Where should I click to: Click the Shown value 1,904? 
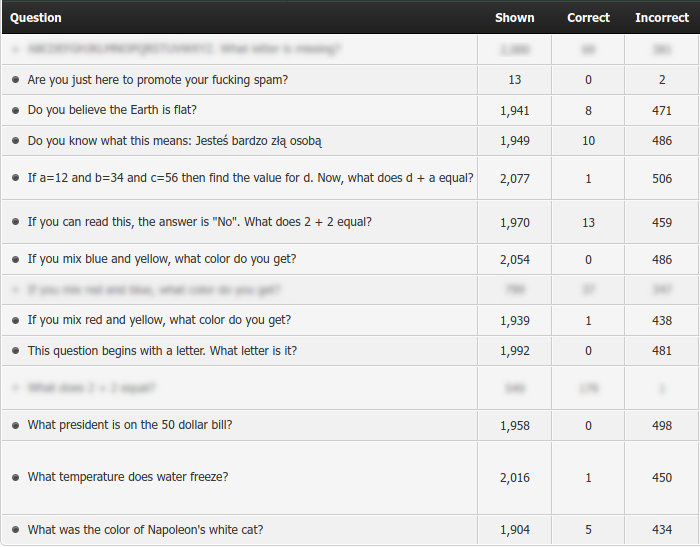[514, 530]
